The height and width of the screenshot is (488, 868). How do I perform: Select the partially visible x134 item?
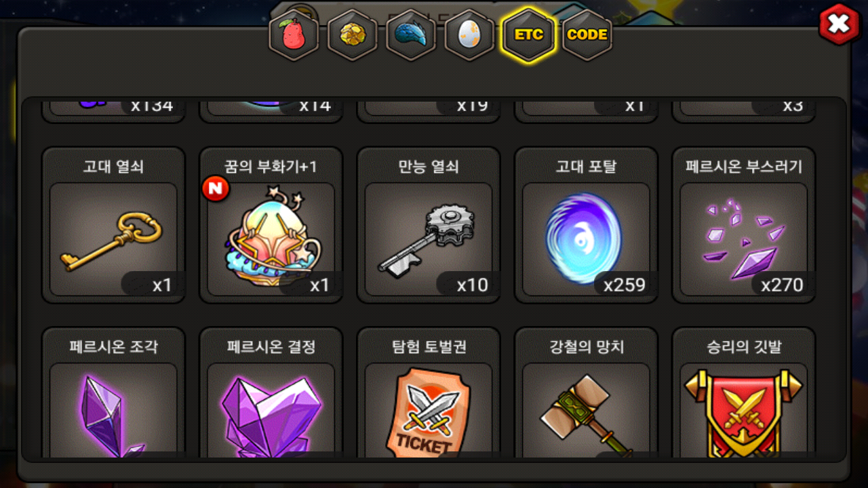point(113,111)
